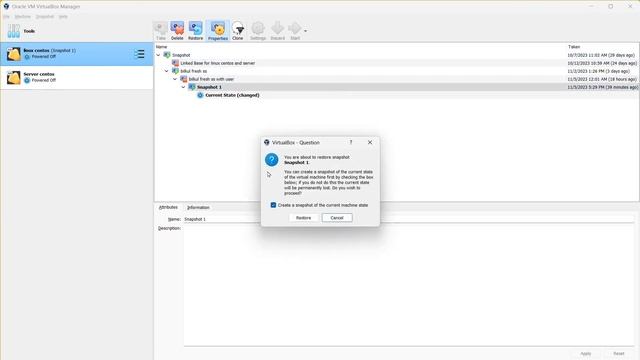This screenshot has height=360, width=640.
Task: Open the Snapshot menu
Action: 45,17
